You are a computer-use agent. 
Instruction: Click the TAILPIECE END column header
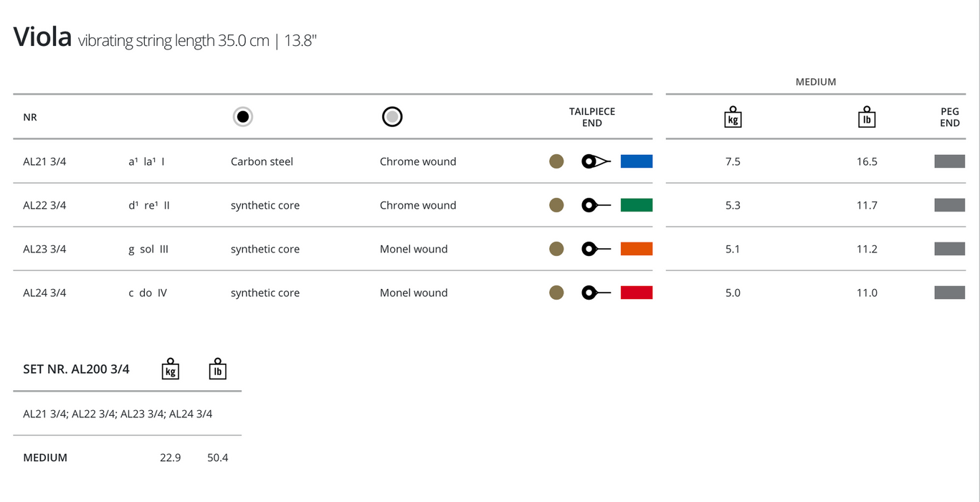click(x=592, y=117)
